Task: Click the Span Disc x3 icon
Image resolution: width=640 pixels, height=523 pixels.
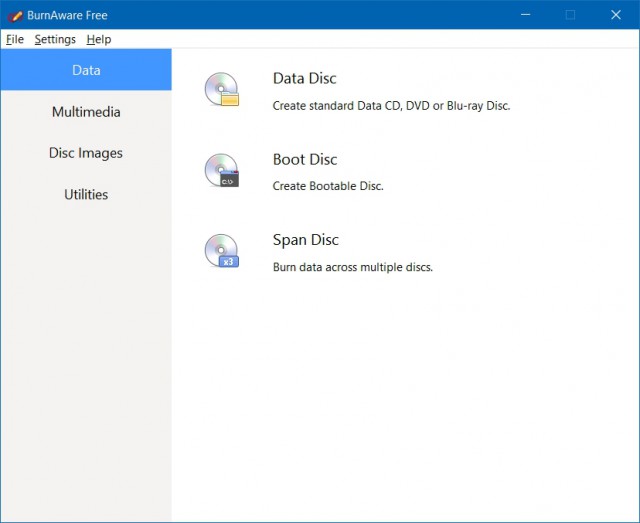Action: click(x=222, y=251)
